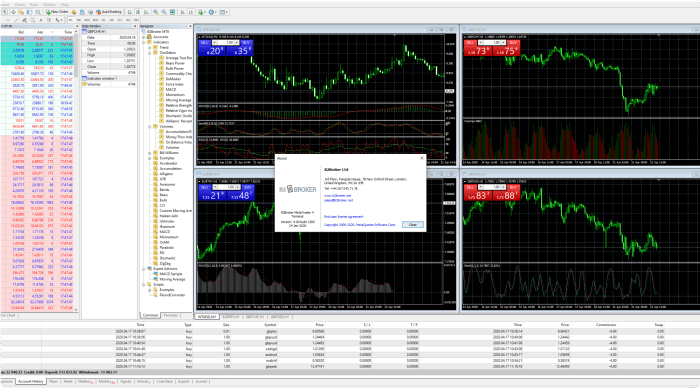
Task: Launch MetaEditor from the toolbar
Action: click(x=74, y=12)
